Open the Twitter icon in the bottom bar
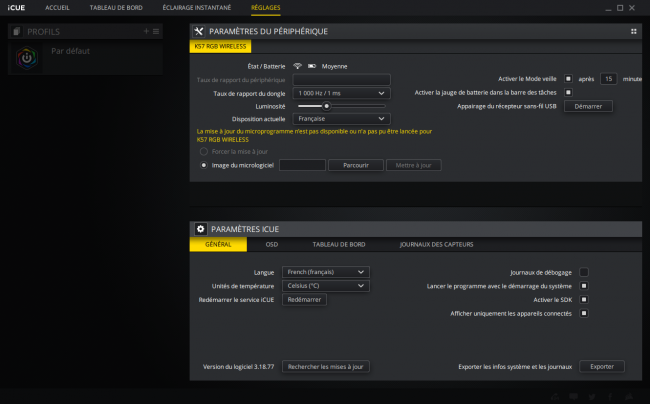Screen dimensions: 650x404 coord(592,397)
